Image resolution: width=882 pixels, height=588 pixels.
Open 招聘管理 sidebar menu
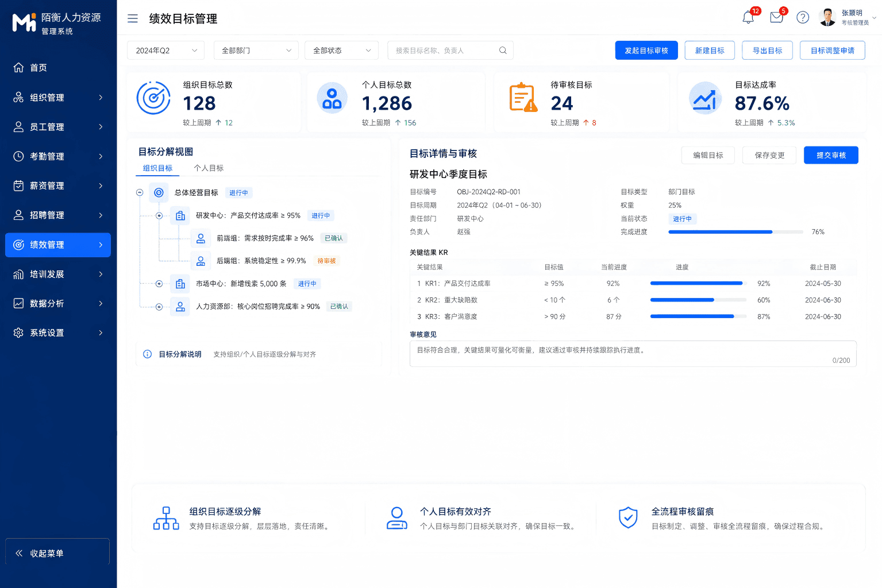pyautogui.click(x=58, y=215)
